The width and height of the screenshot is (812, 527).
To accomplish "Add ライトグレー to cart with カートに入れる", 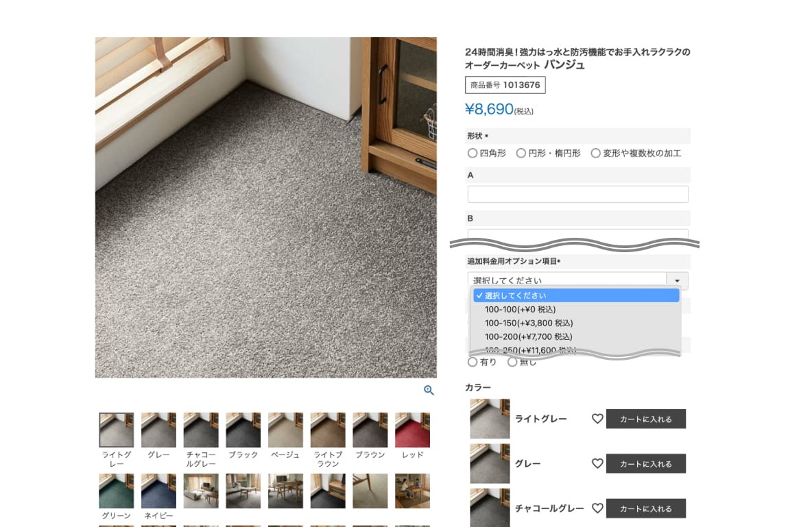I will 645,419.
